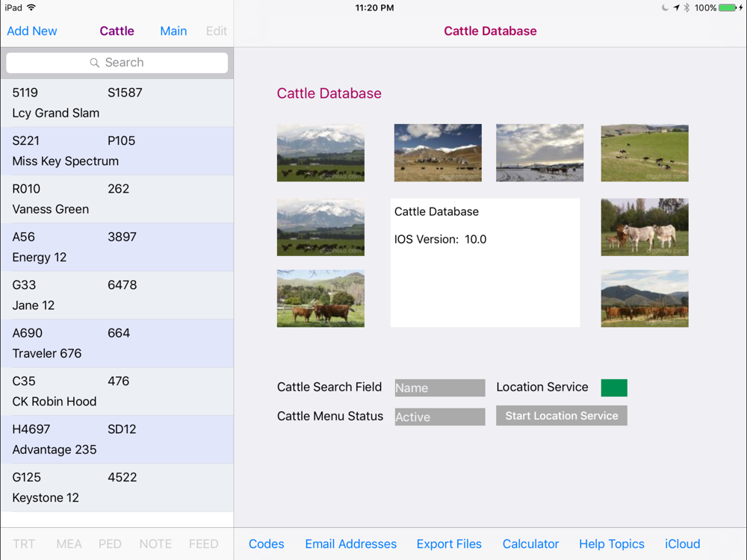The image size is (747, 560).
Task: Tap the search magnifier icon
Action: pyautogui.click(x=94, y=63)
